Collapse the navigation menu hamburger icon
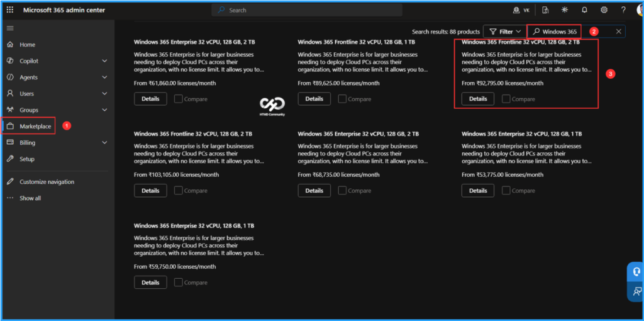This screenshot has width=644, height=321. [x=10, y=28]
